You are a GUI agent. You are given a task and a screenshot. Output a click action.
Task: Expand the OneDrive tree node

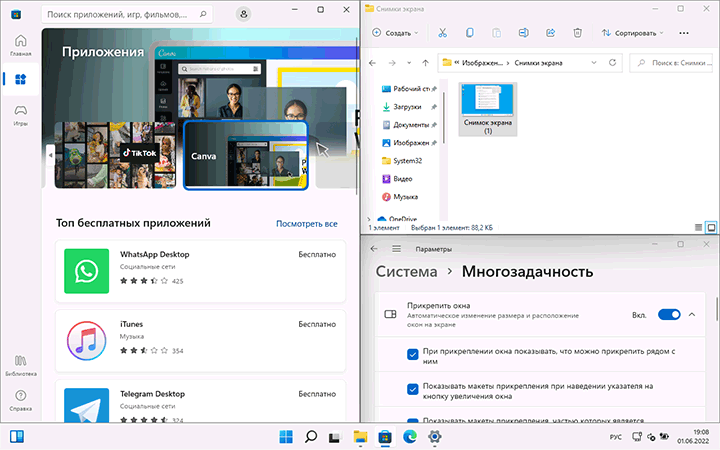(x=369, y=219)
